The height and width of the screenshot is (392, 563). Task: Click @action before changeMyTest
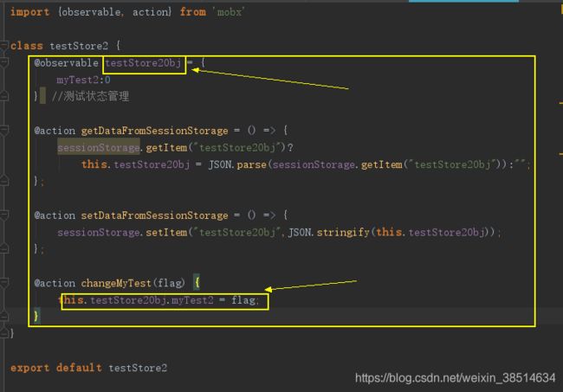click(x=55, y=283)
